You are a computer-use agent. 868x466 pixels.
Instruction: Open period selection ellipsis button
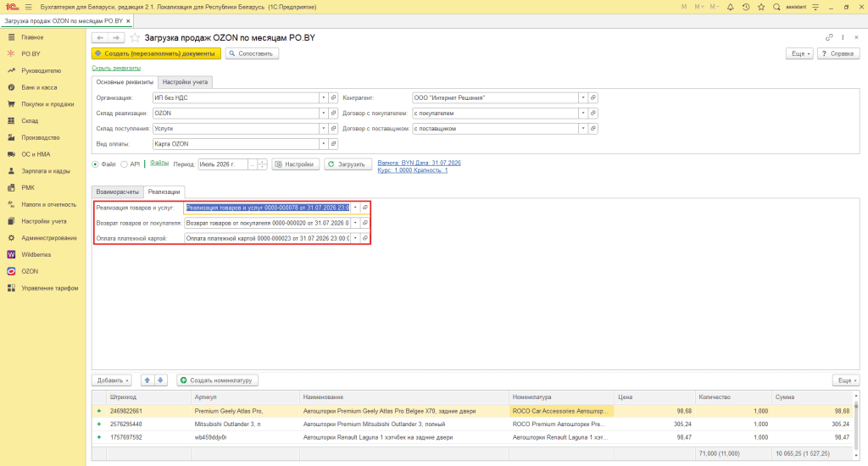coord(253,164)
